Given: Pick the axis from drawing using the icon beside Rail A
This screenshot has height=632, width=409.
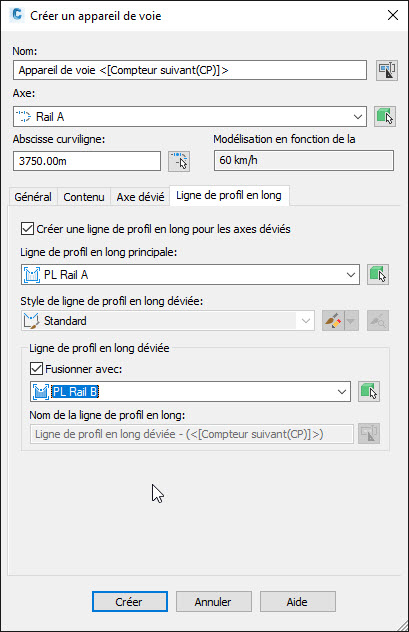Looking at the screenshot, I should point(385,116).
